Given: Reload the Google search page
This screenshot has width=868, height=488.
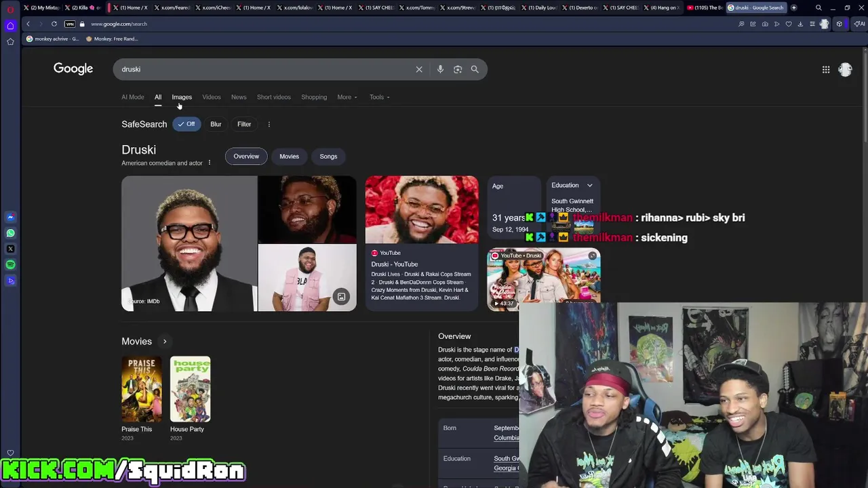Looking at the screenshot, I should (54, 24).
